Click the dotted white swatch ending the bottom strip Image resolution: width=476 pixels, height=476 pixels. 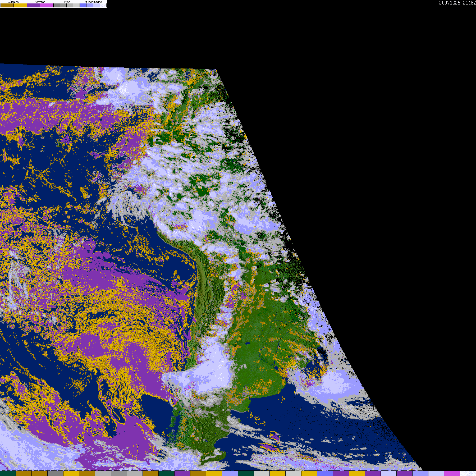click(468, 473)
